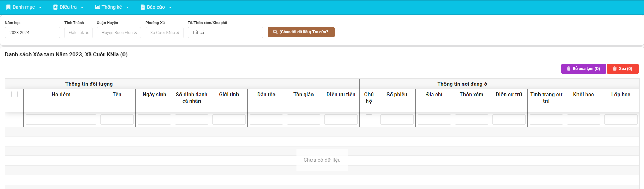Click the Ngày sinh filter field
644x189 pixels.
click(154, 120)
